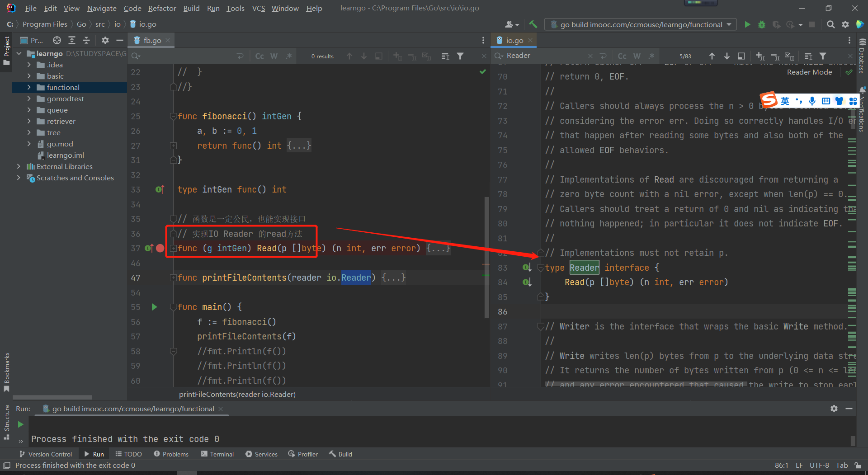Toggle breakpoint on line 37
Viewport: 868px width, 475px height.
pos(160,248)
